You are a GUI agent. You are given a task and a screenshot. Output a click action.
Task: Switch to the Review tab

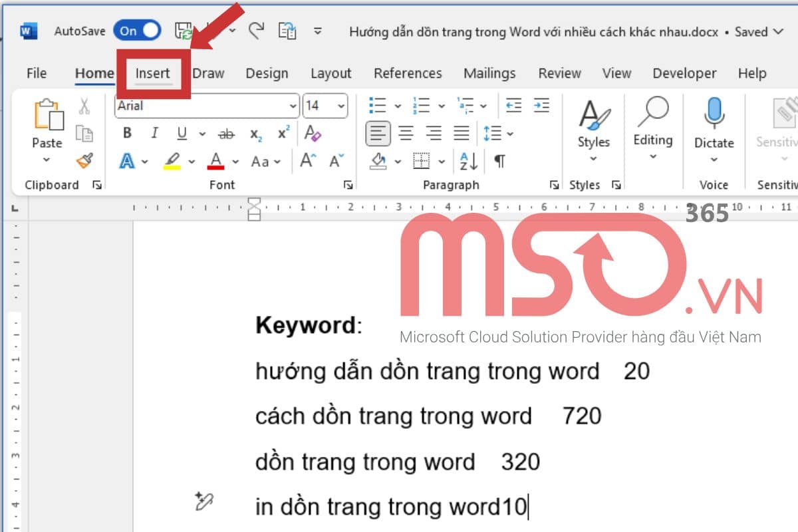(559, 73)
